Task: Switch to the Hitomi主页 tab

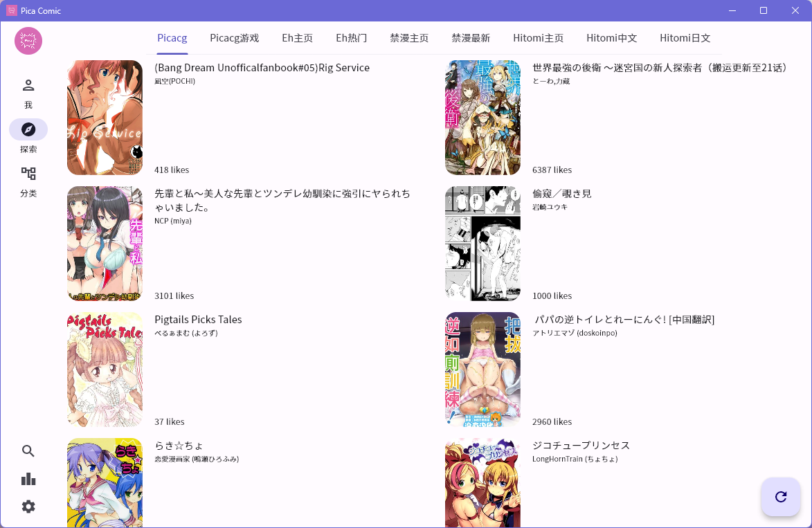Action: click(x=538, y=38)
